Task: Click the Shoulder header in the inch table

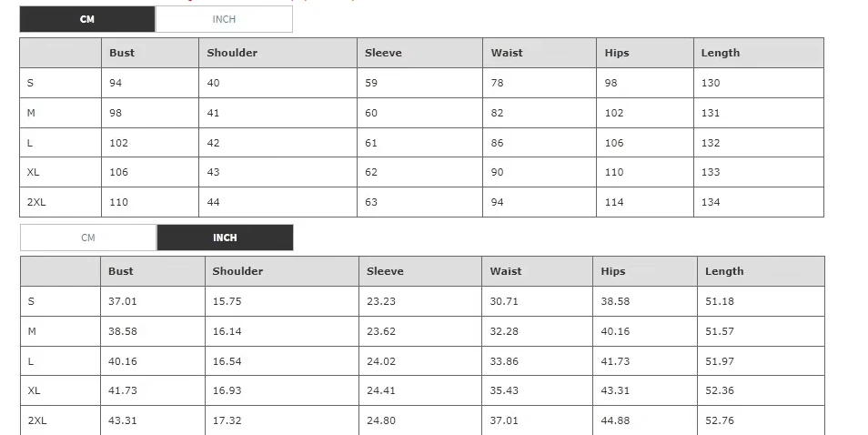Action: [x=237, y=271]
